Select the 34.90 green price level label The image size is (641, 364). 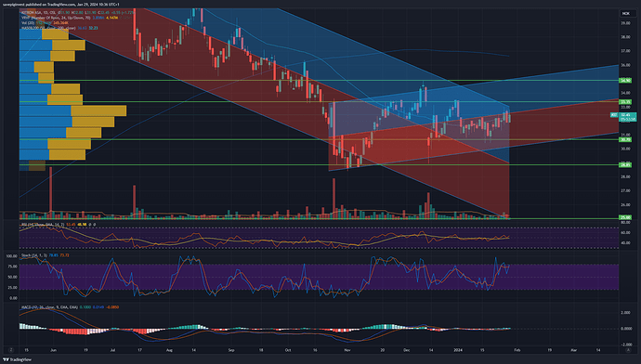click(x=625, y=81)
